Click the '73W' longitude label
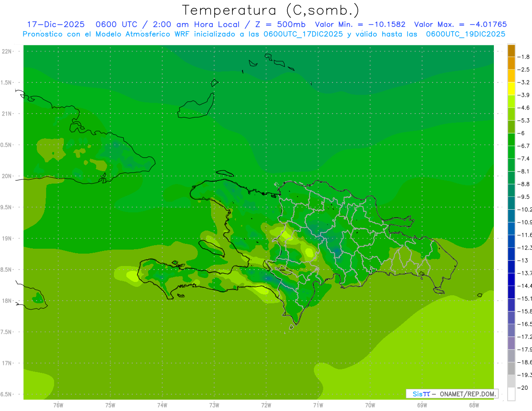Screen dimensions: 532x411 [214, 405]
